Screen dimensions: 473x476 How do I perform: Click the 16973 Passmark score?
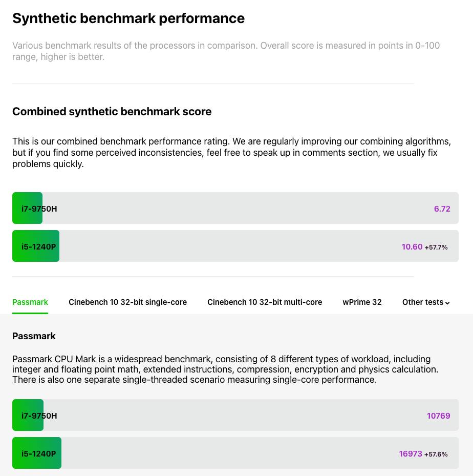coord(411,454)
